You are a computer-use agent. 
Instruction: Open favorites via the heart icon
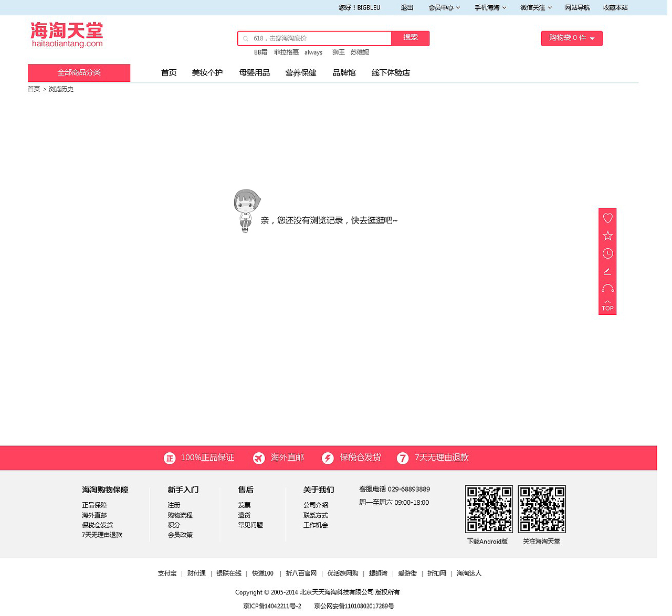607,218
